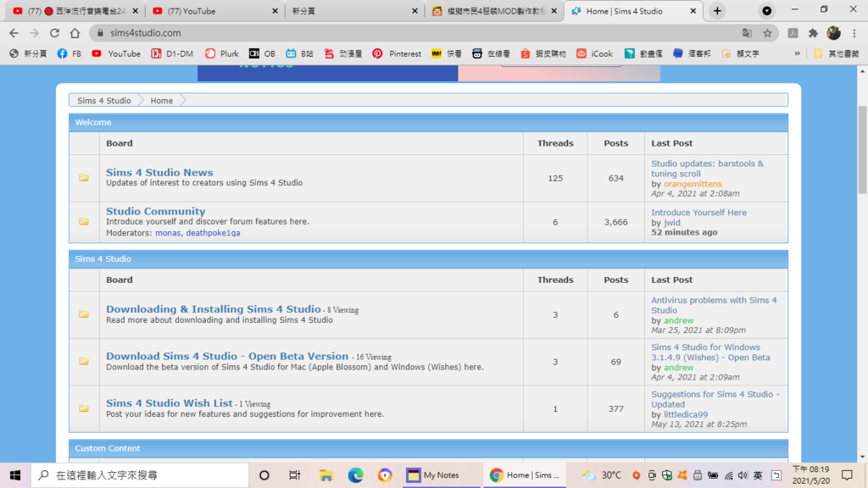The height and width of the screenshot is (488, 868).
Task: Open the taskbar clock showing 下午 08:19
Action: (810, 475)
